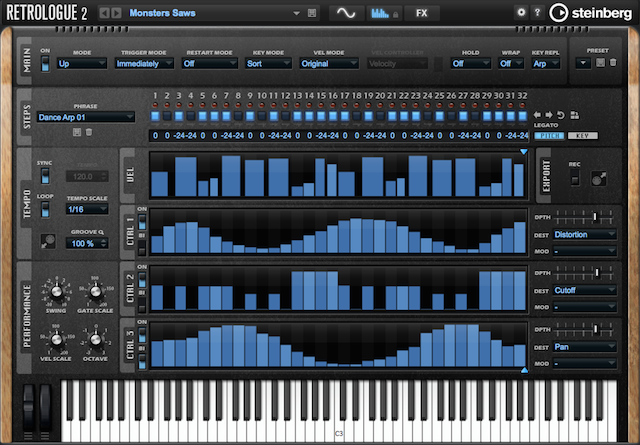The height and width of the screenshot is (445, 640).
Task: Toggle the tempo SYNC switch
Action: point(45,176)
